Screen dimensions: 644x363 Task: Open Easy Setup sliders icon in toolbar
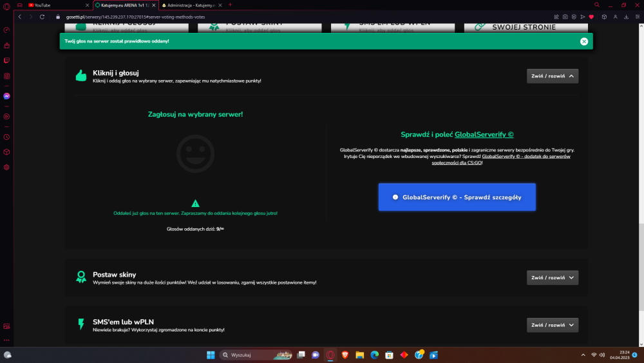tap(638, 17)
